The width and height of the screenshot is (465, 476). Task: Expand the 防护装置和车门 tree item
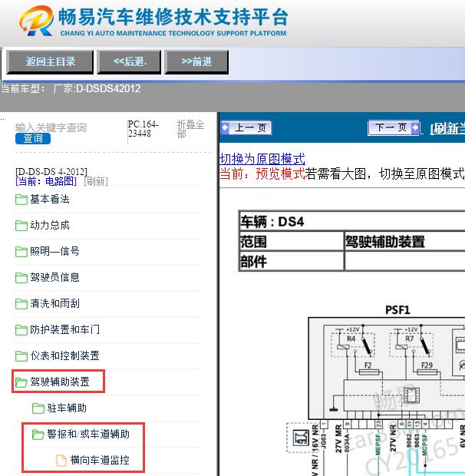tap(64, 329)
